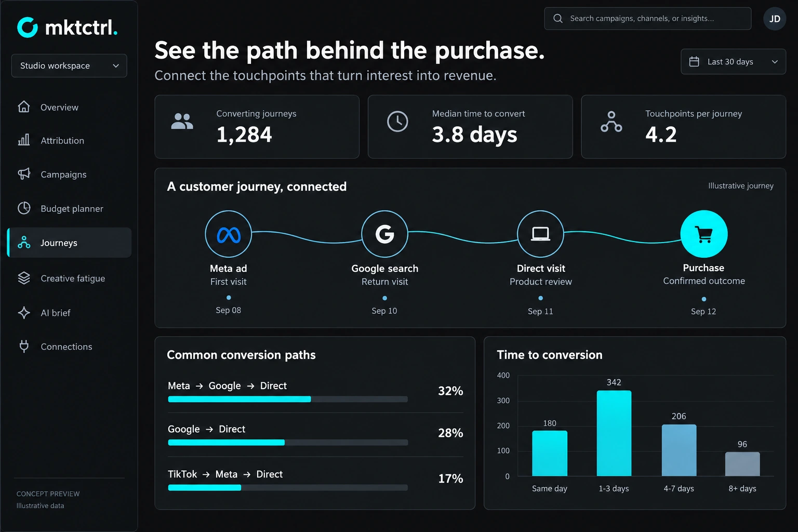The width and height of the screenshot is (798, 532).
Task: Open the Campaigns menu item
Action: click(x=69, y=174)
